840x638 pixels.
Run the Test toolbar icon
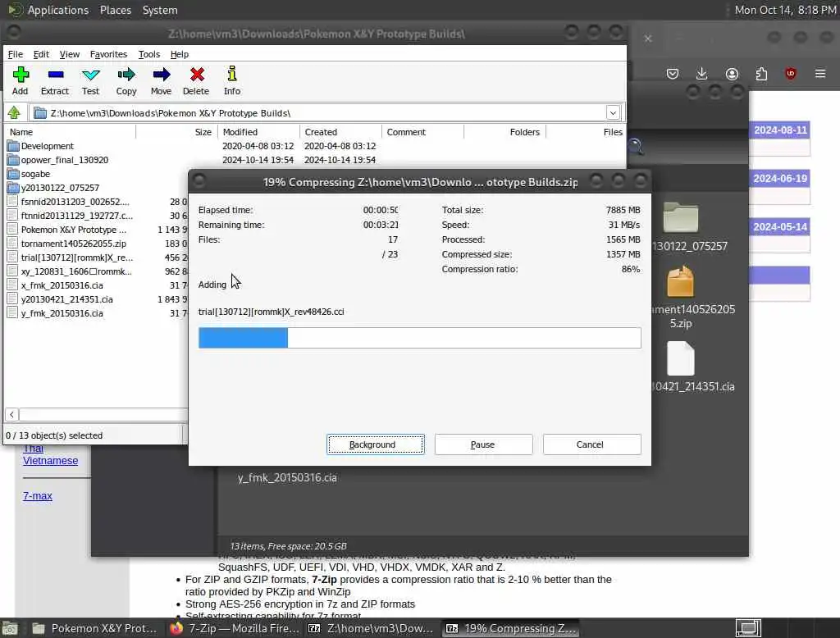click(x=90, y=80)
